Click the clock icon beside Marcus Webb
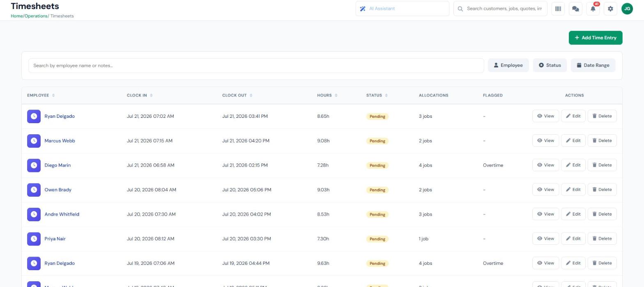The image size is (644, 287). [x=34, y=141]
